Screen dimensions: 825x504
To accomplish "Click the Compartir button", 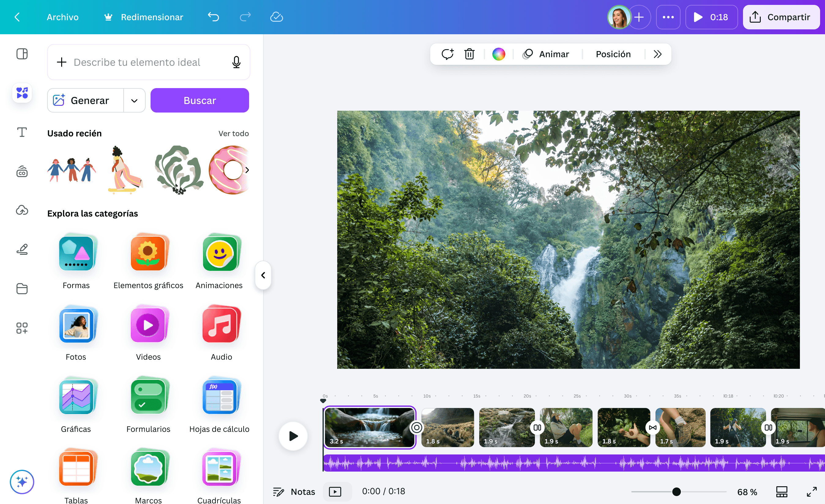I will click(781, 17).
